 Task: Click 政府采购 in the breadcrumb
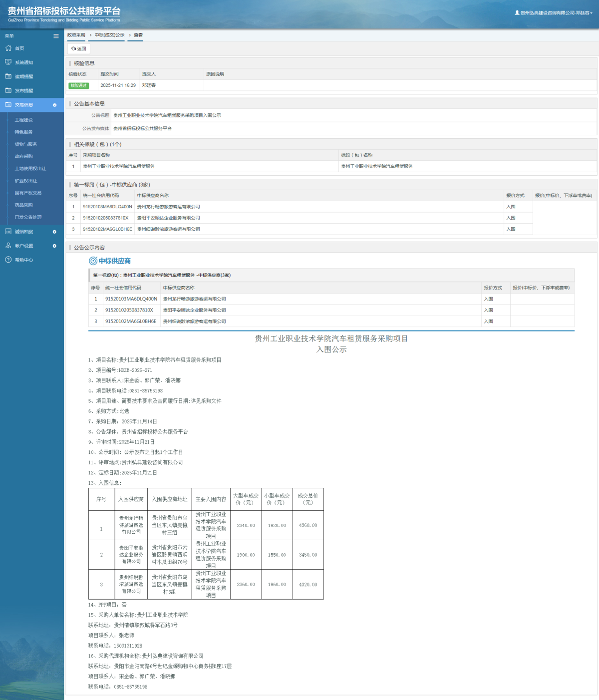(76, 35)
